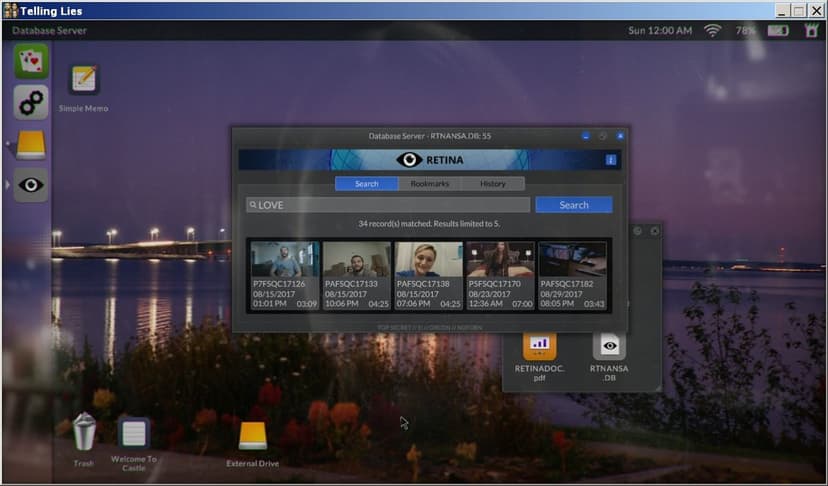Switch to the Bookmarks tab
Screen dimensions: 828x486
click(430, 184)
